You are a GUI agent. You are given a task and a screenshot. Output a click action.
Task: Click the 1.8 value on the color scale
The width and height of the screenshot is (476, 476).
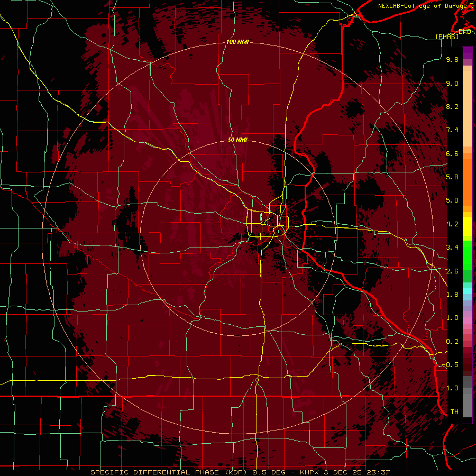452,295
